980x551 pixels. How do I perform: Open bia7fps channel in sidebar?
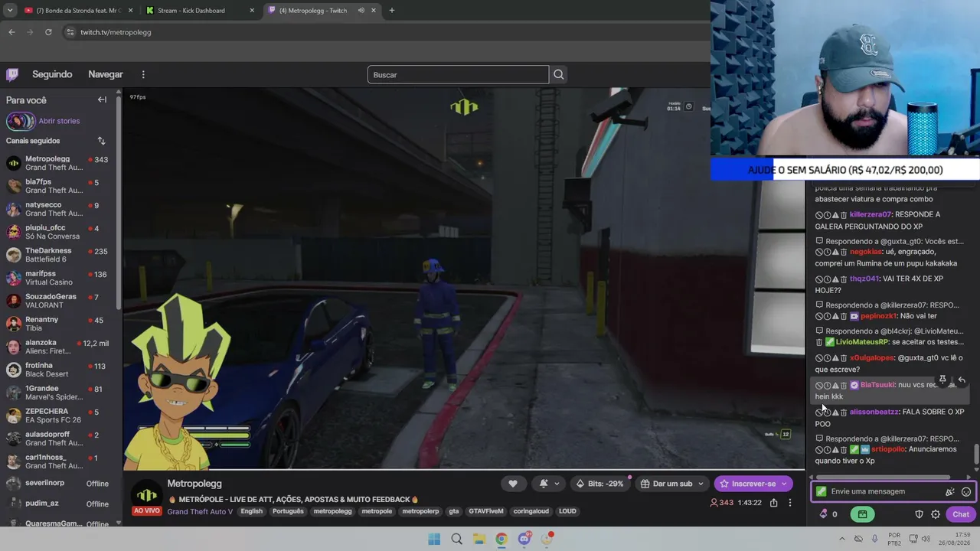(57, 186)
